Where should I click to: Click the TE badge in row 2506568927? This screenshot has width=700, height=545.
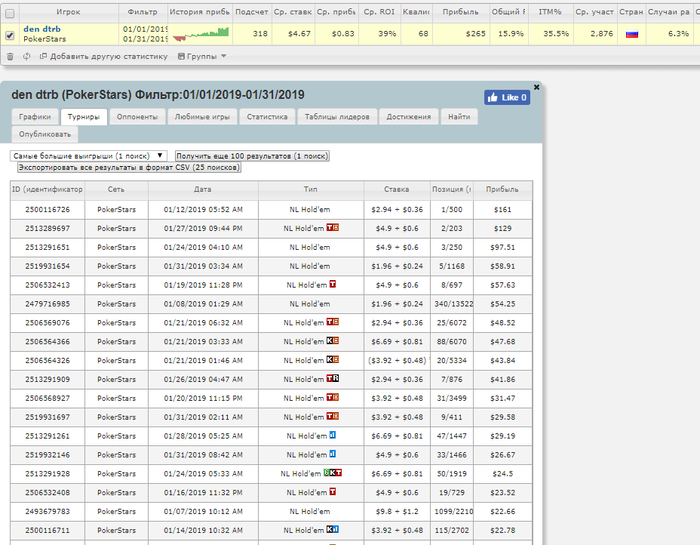333,397
